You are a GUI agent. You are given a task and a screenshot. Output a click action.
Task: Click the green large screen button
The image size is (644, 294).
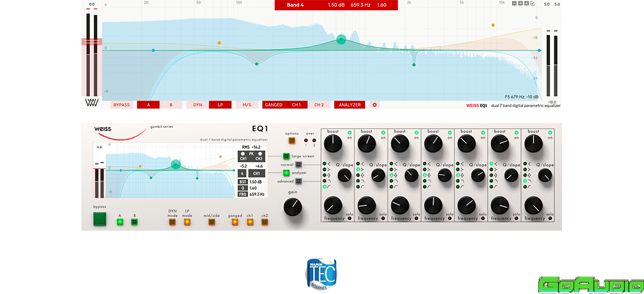[x=286, y=156]
